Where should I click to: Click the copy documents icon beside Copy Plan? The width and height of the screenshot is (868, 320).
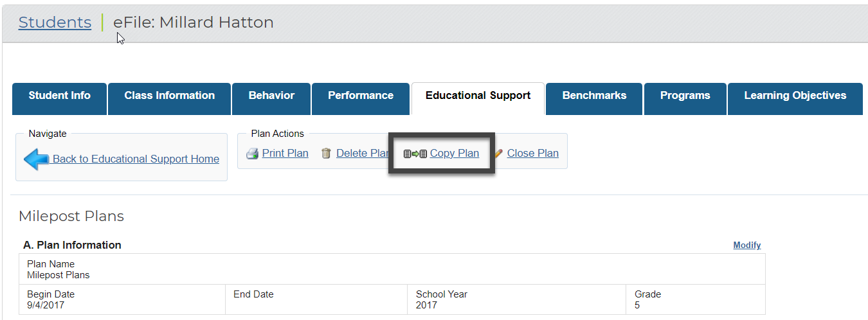coord(415,154)
